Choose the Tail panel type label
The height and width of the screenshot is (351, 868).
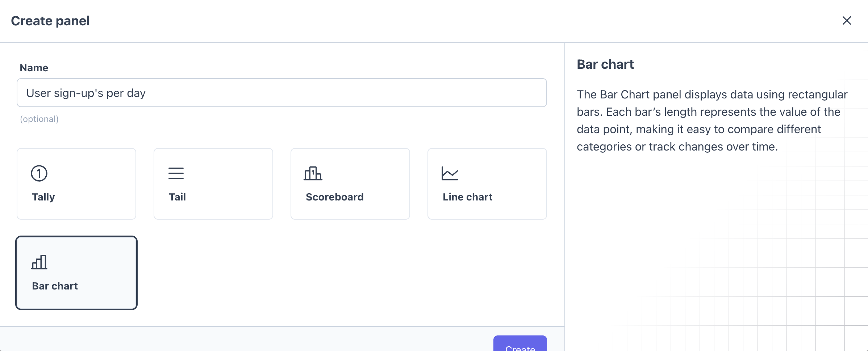pyautogui.click(x=177, y=197)
